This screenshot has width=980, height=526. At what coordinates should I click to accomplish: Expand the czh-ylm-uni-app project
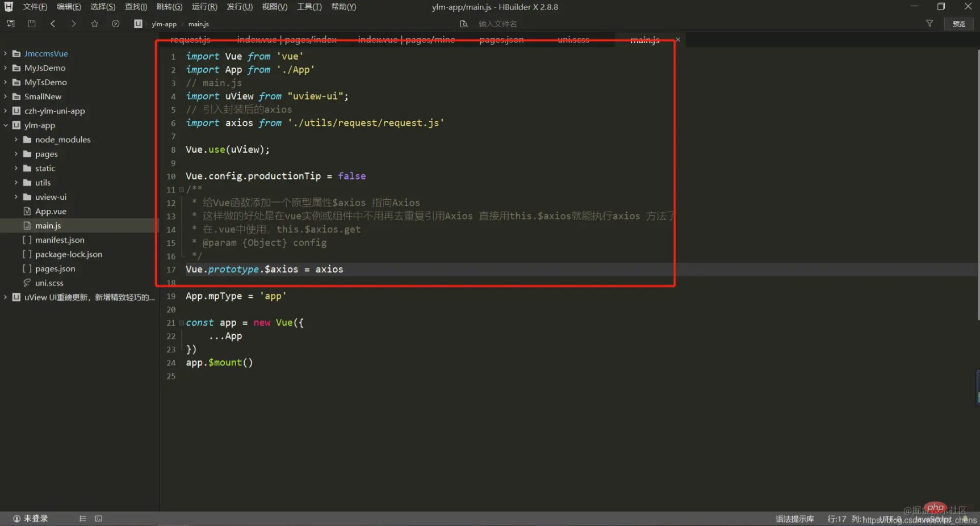(6, 111)
